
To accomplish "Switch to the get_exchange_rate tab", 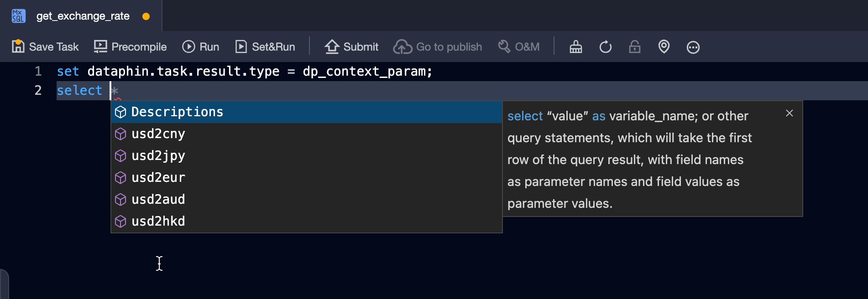I will (x=83, y=16).
